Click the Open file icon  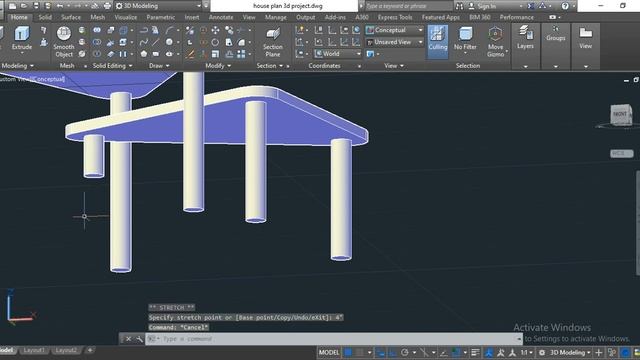coord(24,6)
